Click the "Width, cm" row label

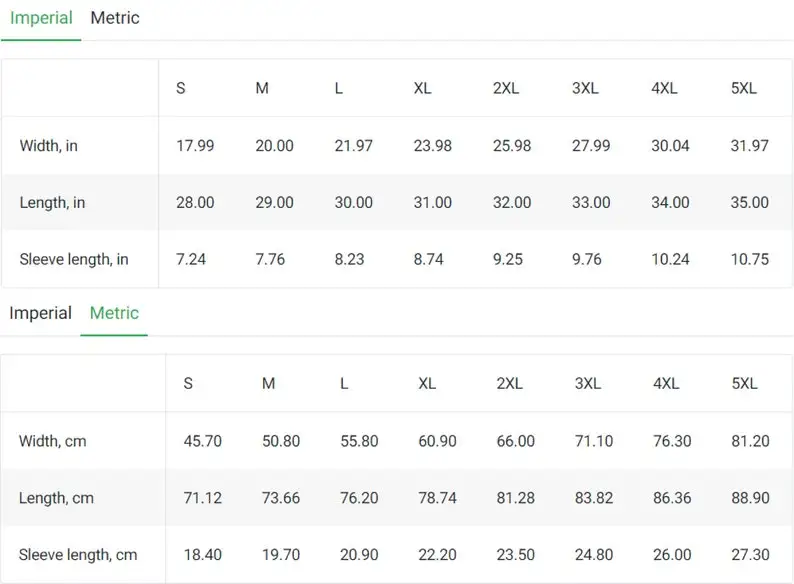(x=53, y=441)
